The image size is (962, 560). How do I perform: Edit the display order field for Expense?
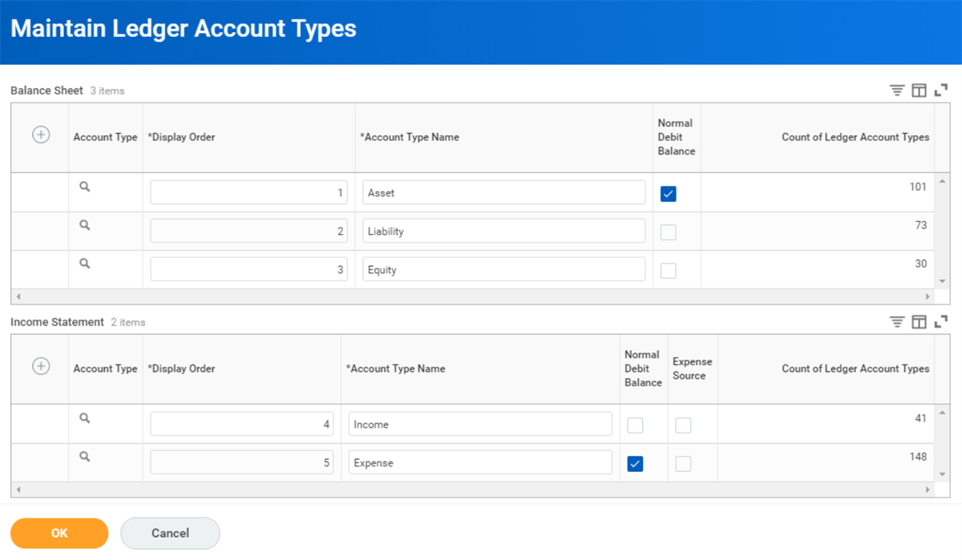tap(242, 462)
